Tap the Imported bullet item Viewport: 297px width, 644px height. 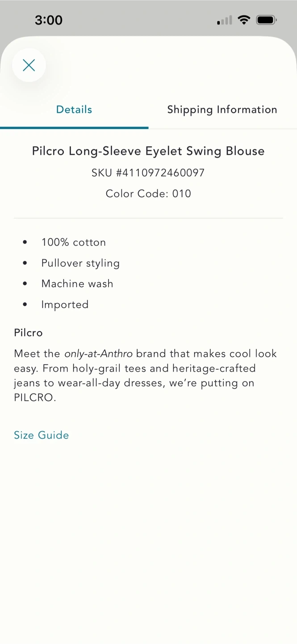click(x=65, y=305)
